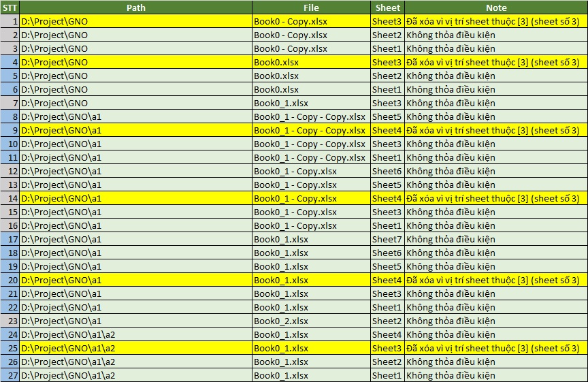The image size is (588, 382).
Task: Select the "Book0_2.xlsx" file cell
Action: point(311,321)
